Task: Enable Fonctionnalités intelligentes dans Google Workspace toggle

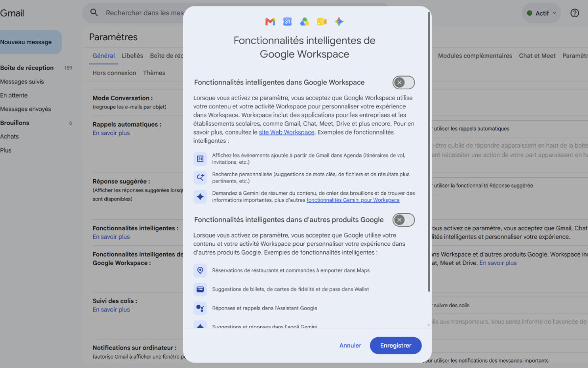Action: click(403, 82)
